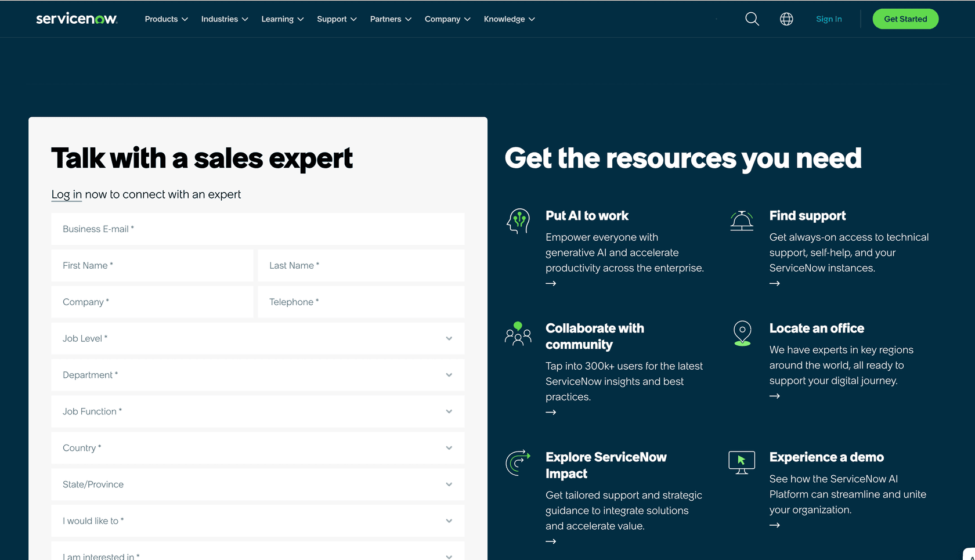Expand the Job Function dropdown
Viewport: 975px width, 560px height.
pyautogui.click(x=258, y=411)
